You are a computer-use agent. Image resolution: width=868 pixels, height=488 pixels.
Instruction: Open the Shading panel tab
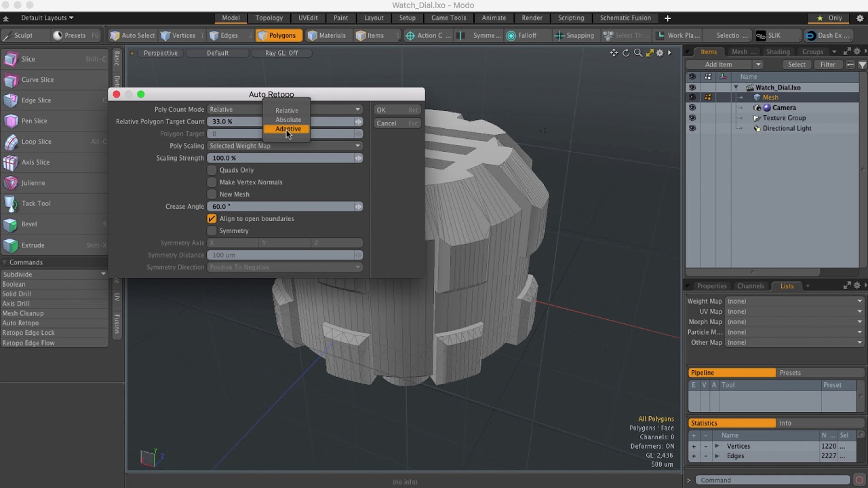(x=778, y=52)
